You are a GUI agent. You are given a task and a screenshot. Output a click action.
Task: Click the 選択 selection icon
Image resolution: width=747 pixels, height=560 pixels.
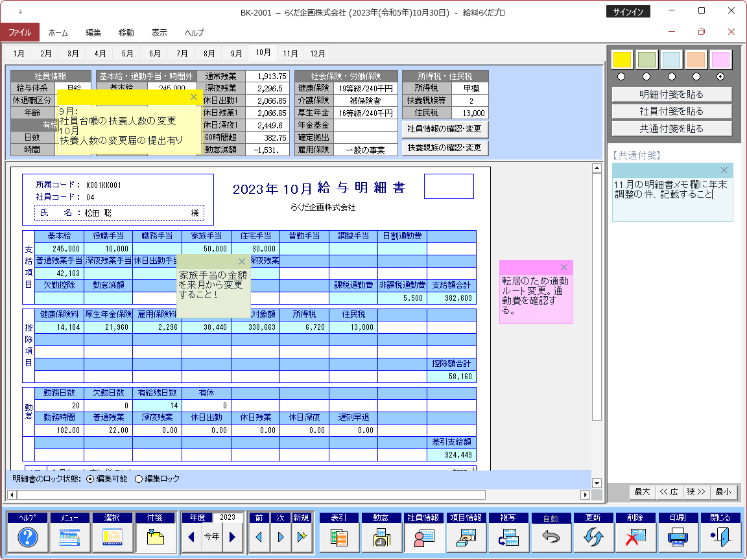click(112, 537)
